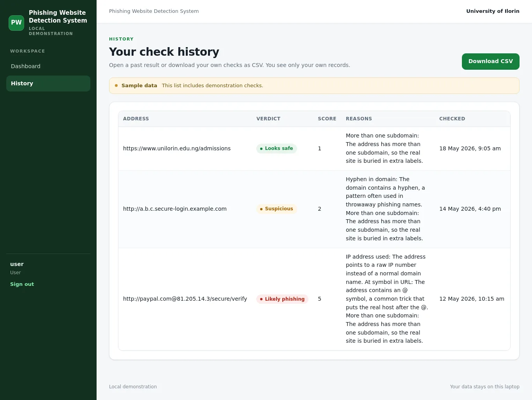The width and height of the screenshot is (532, 400).
Task: Click the Phishing Website Detection System breadcrumb
Action: pyautogui.click(x=154, y=11)
